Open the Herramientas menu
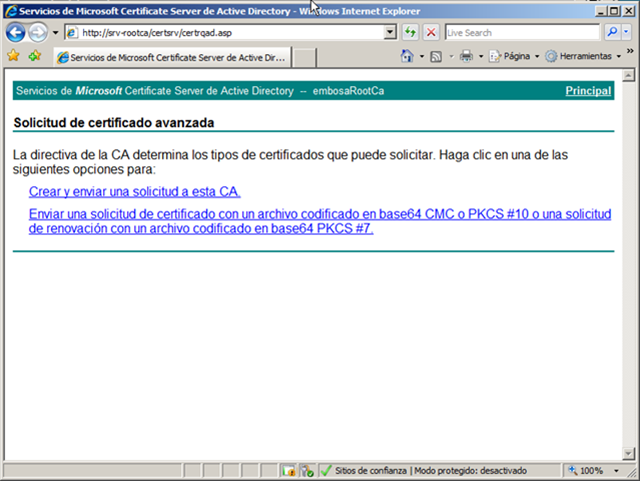The image size is (640, 481). point(585,56)
